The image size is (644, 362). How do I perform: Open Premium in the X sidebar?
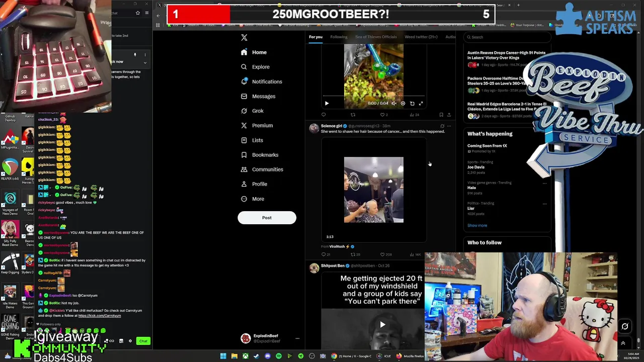(257, 125)
